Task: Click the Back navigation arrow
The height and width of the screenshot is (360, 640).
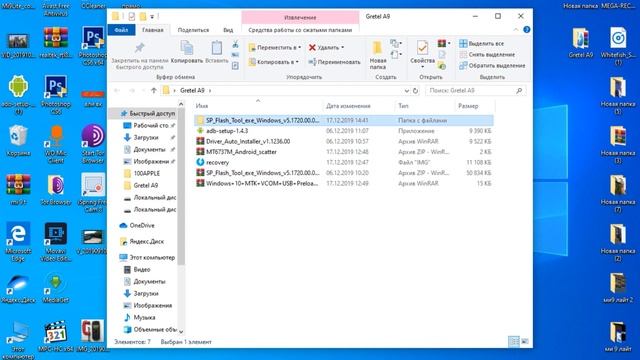Action: point(118,90)
